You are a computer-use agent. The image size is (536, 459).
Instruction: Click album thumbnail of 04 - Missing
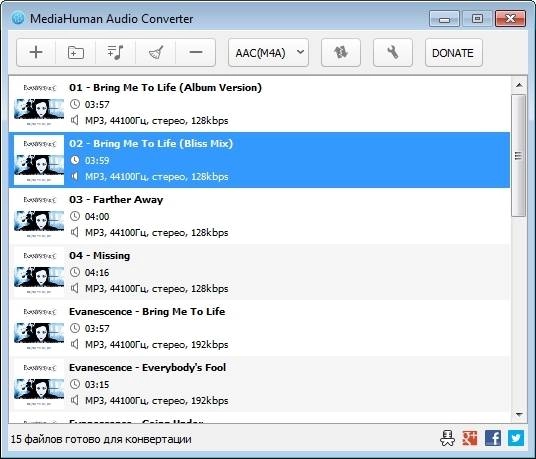(x=39, y=272)
